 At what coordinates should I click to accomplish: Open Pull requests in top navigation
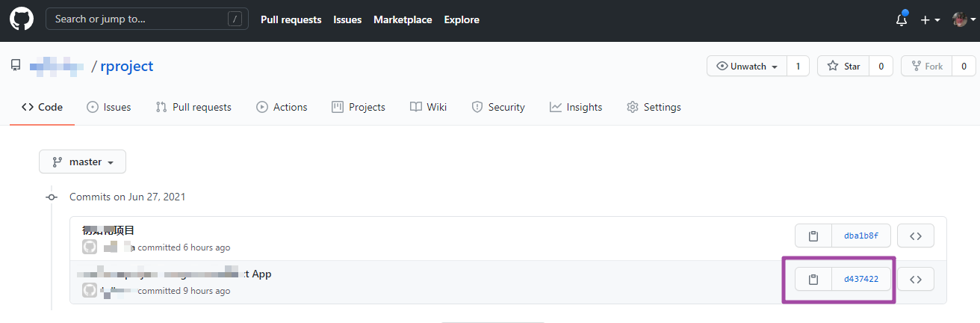click(x=291, y=19)
